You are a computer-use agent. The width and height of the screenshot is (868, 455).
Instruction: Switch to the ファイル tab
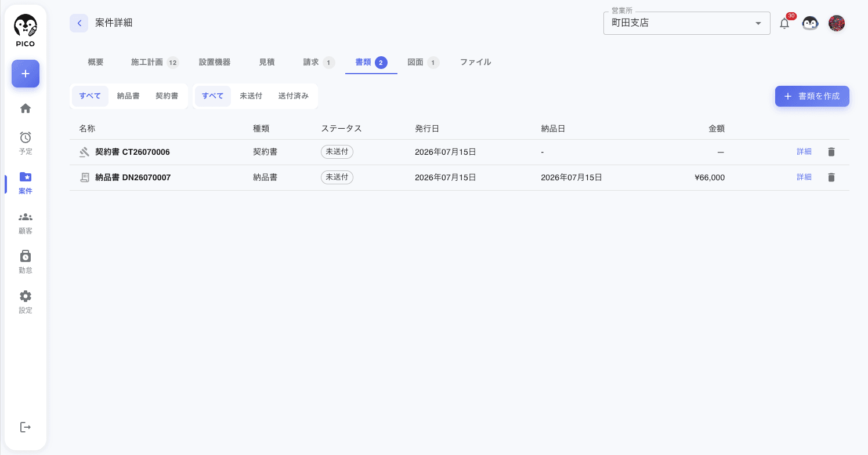click(476, 62)
